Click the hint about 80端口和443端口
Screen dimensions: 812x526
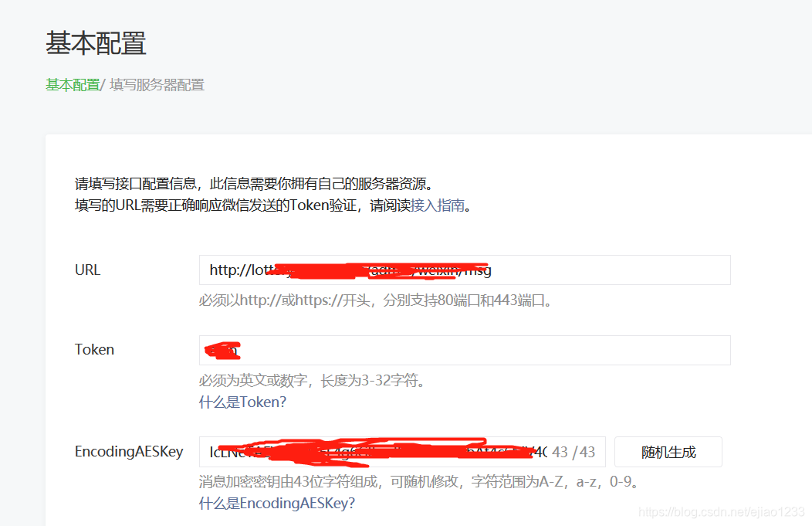pyautogui.click(x=375, y=300)
